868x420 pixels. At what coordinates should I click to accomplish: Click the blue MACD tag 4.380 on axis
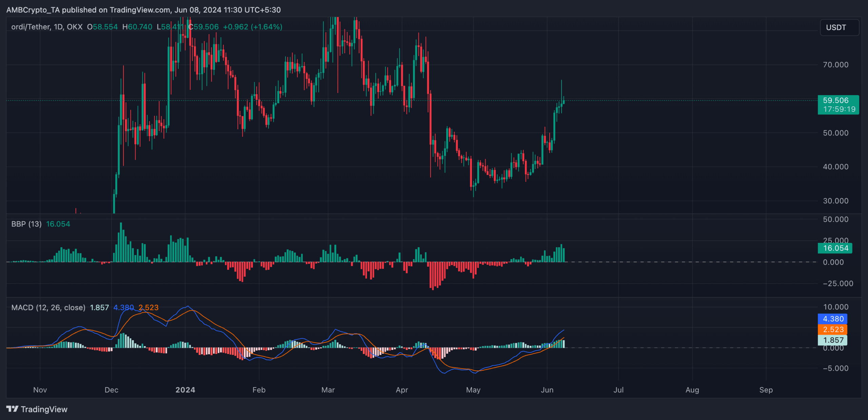coord(833,319)
